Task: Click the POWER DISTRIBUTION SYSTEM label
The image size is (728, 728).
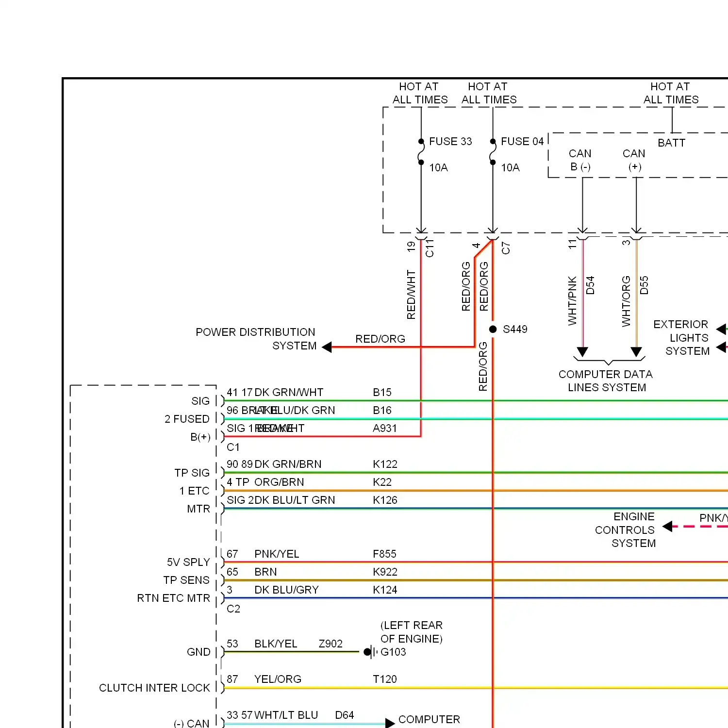Action: pos(256,339)
